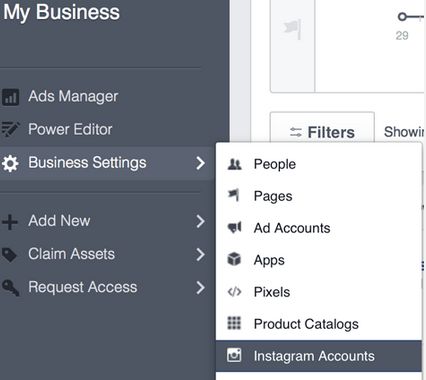
Task: Choose Product Catalogs in the submenu
Action: point(319,324)
